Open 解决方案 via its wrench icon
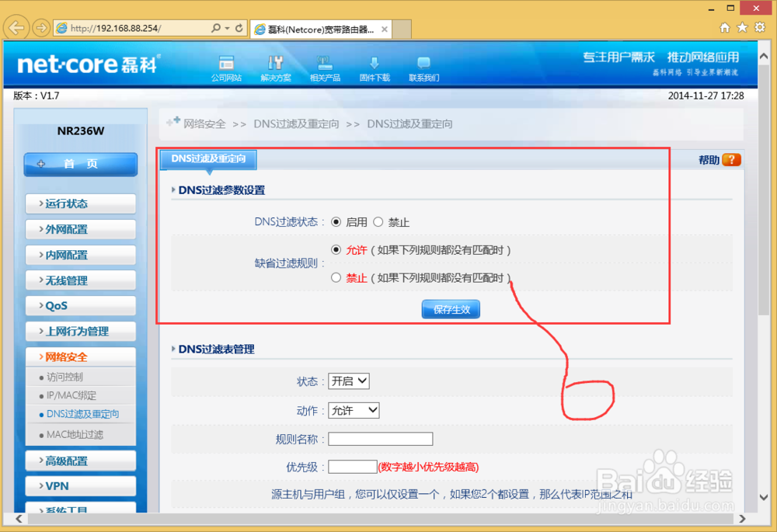The width and height of the screenshot is (777, 532). pyautogui.click(x=276, y=63)
